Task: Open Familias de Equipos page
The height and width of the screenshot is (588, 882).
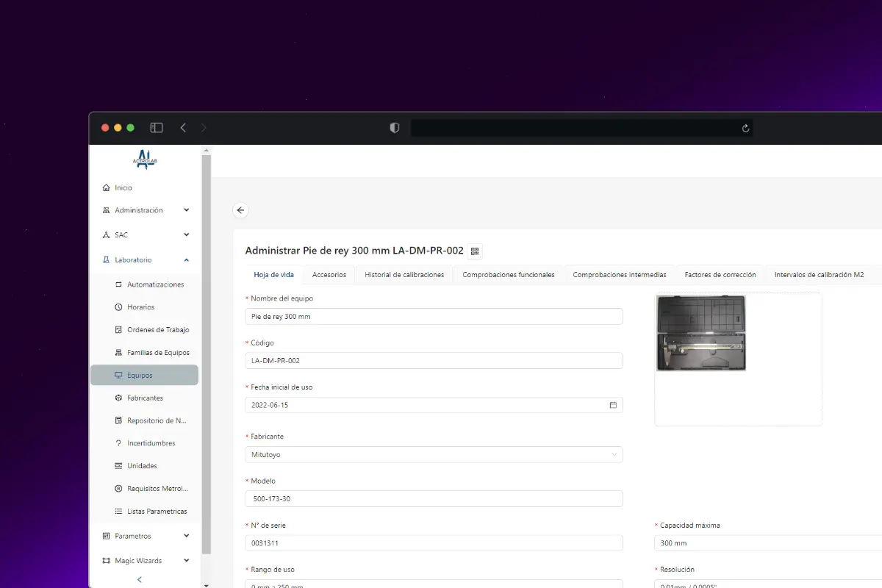Action: [157, 353]
